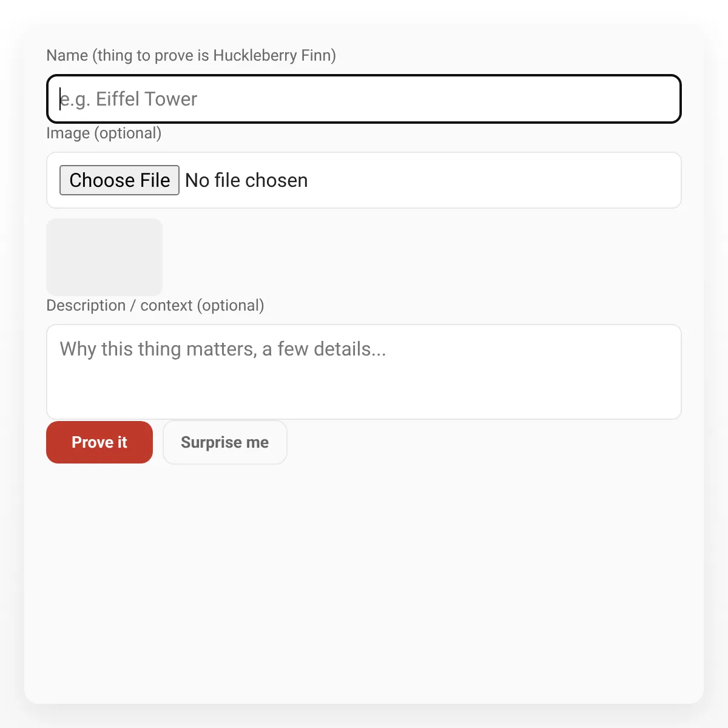The width and height of the screenshot is (728, 728).
Task: Submit the form with Prove it
Action: point(99,442)
